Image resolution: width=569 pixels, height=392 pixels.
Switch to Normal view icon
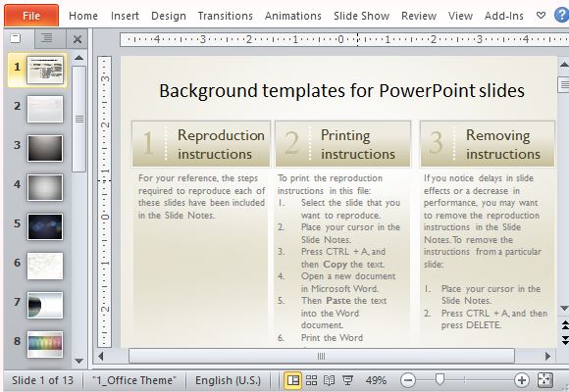[293, 380]
